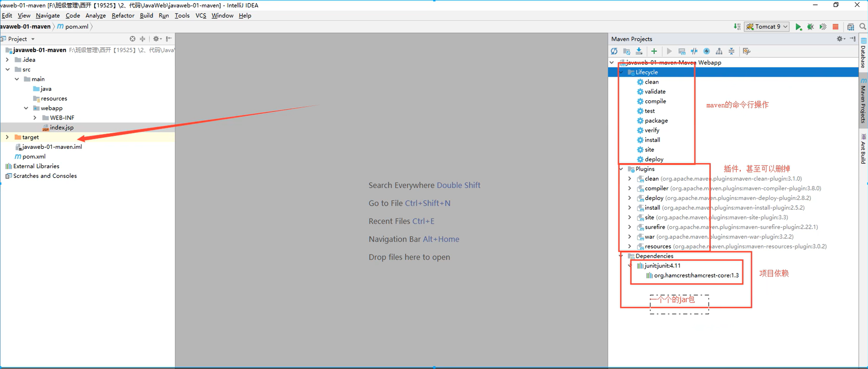Image resolution: width=868 pixels, height=369 pixels.
Task: Collapse the main folder
Action: [x=17, y=79]
